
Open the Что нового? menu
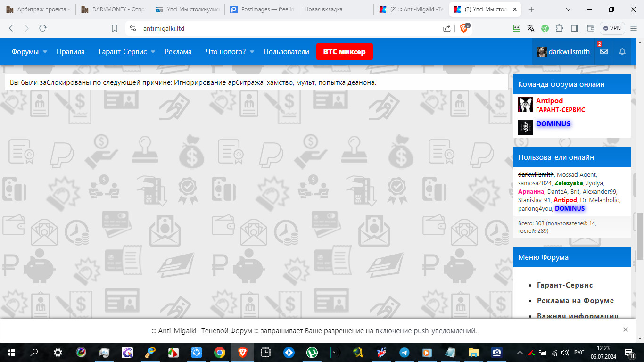click(x=226, y=52)
